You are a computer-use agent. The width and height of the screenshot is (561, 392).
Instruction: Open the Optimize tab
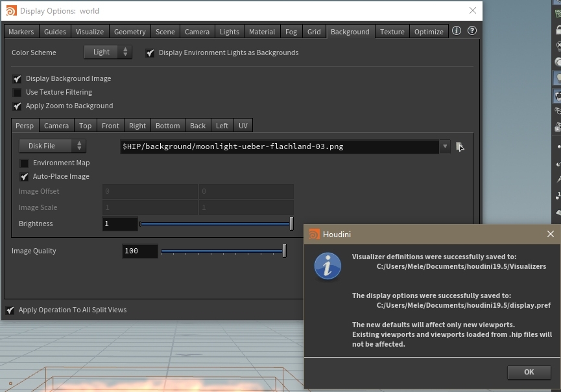tap(429, 32)
